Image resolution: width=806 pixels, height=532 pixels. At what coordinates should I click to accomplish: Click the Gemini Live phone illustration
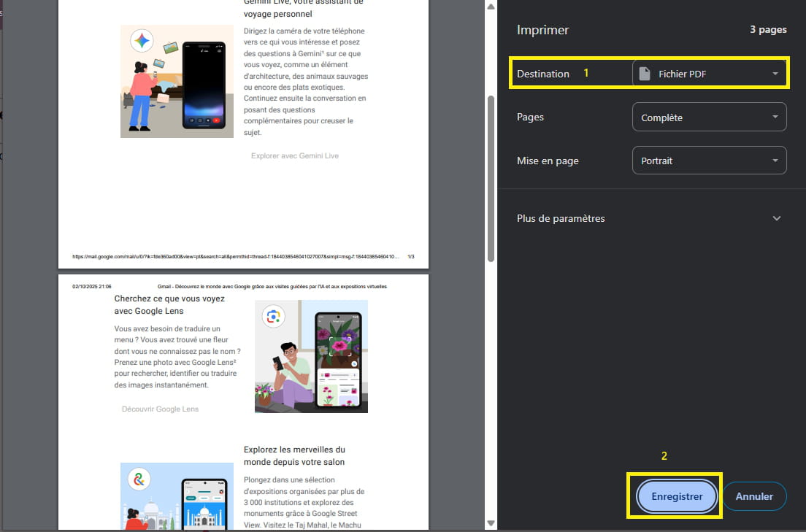(177, 81)
